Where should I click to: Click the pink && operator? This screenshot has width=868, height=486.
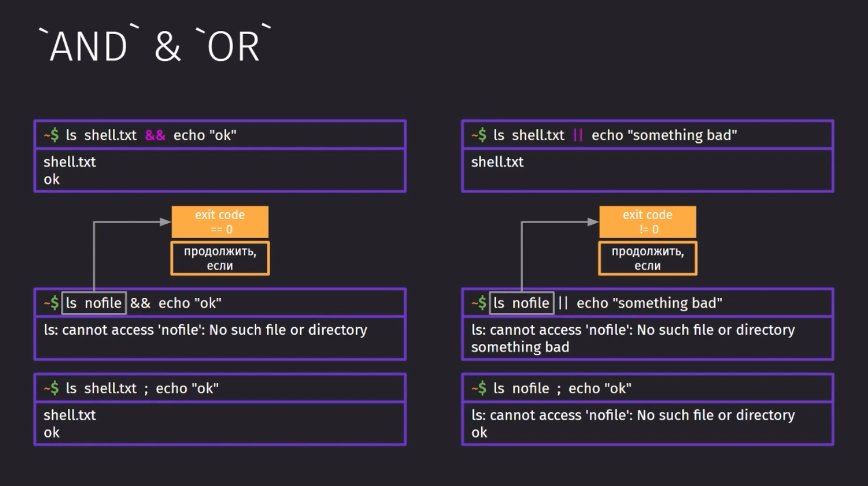pyautogui.click(x=155, y=135)
